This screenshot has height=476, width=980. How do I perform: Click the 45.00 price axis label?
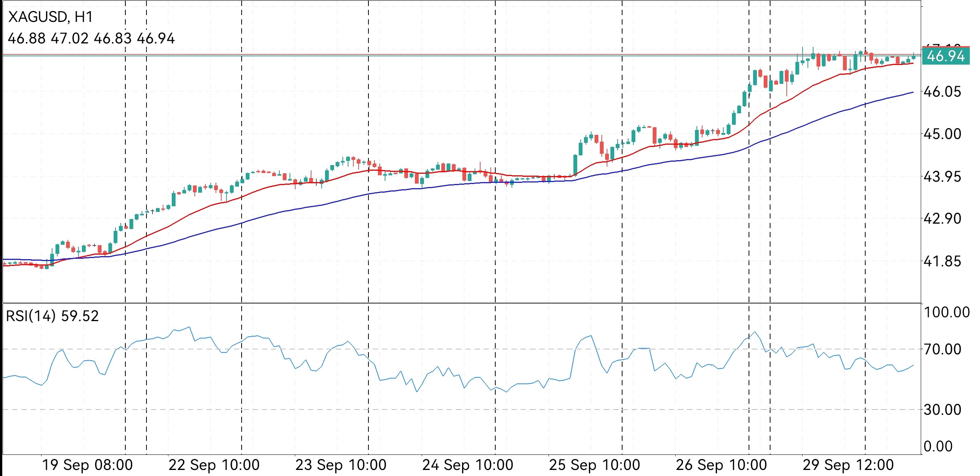tap(942, 134)
